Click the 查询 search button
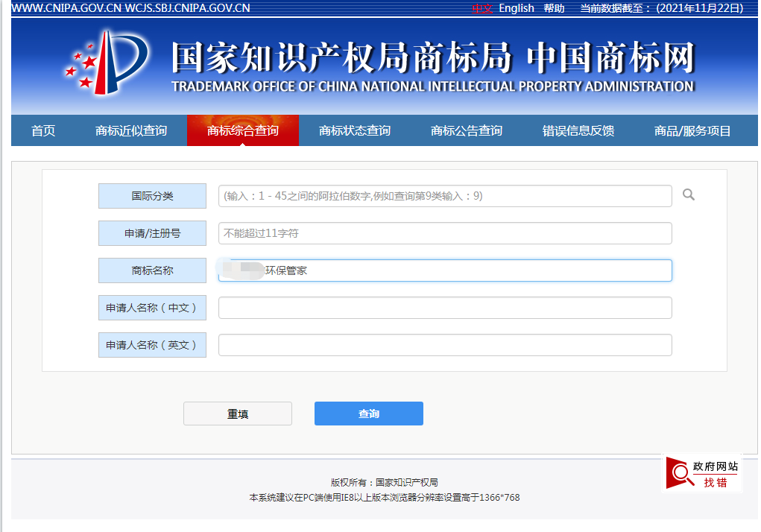The image size is (761, 532). [369, 414]
